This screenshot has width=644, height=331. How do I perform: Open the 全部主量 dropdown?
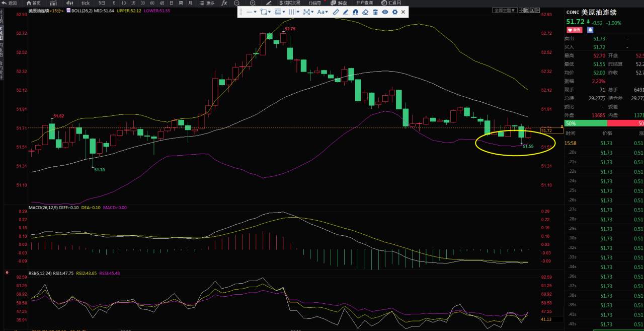point(505,10)
